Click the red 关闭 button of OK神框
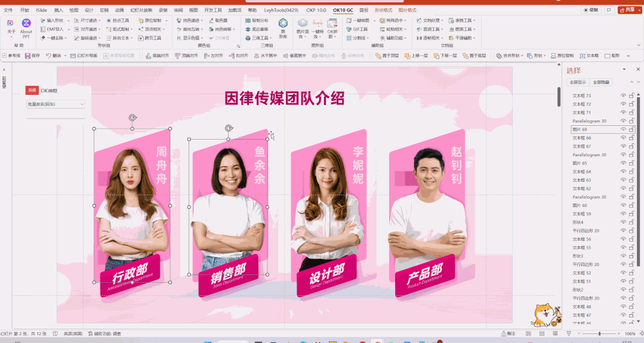 click(32, 90)
